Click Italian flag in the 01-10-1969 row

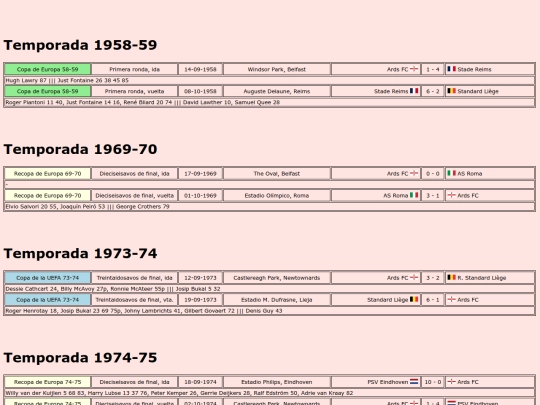pos(414,195)
